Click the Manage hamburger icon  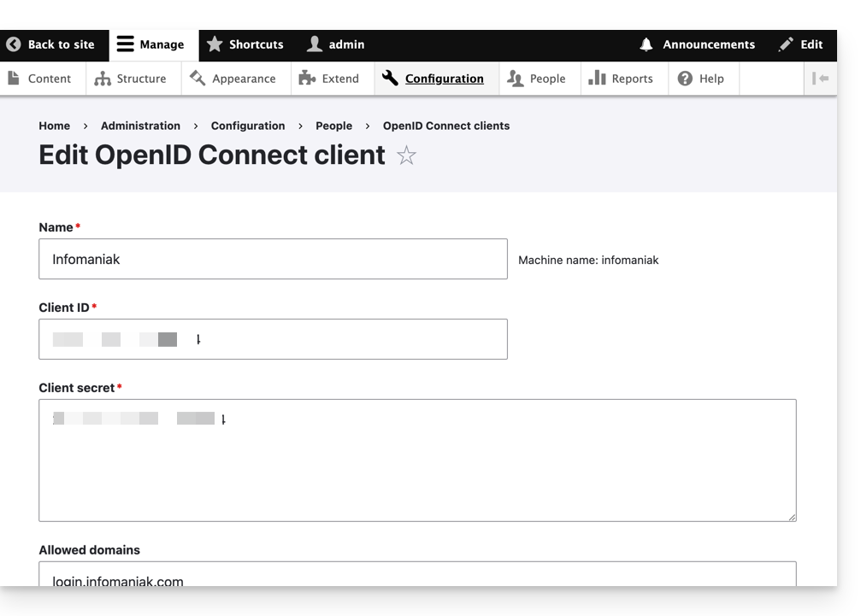point(125,44)
